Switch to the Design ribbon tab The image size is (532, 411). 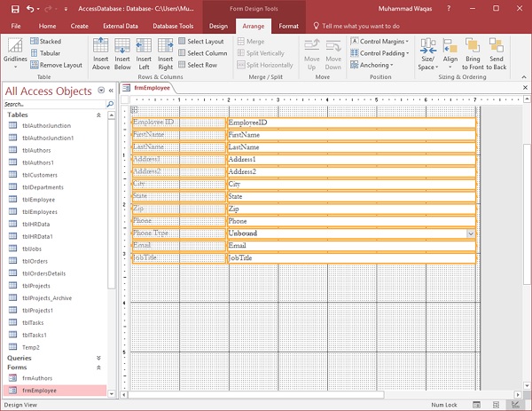(218, 27)
